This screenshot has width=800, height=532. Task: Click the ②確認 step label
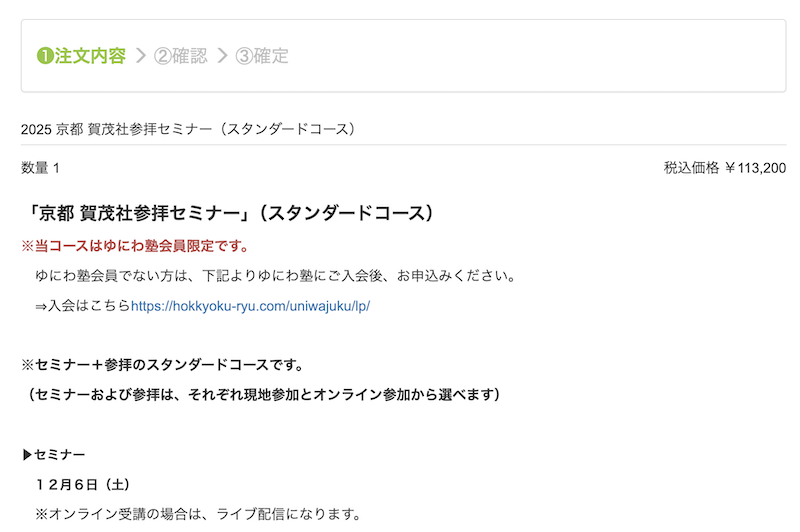click(x=180, y=56)
